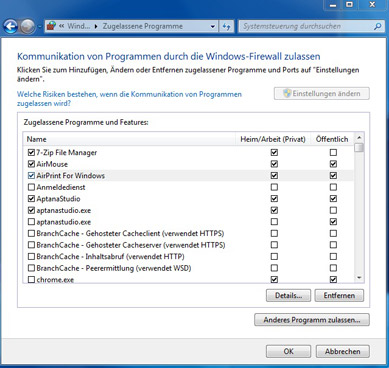Close the firewall window
This screenshot has height=368, width=389.
[373, 5]
